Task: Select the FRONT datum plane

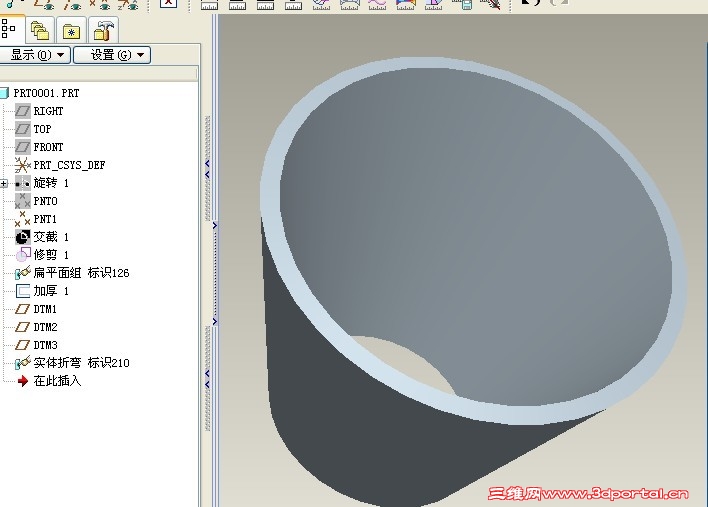Action: click(39, 147)
